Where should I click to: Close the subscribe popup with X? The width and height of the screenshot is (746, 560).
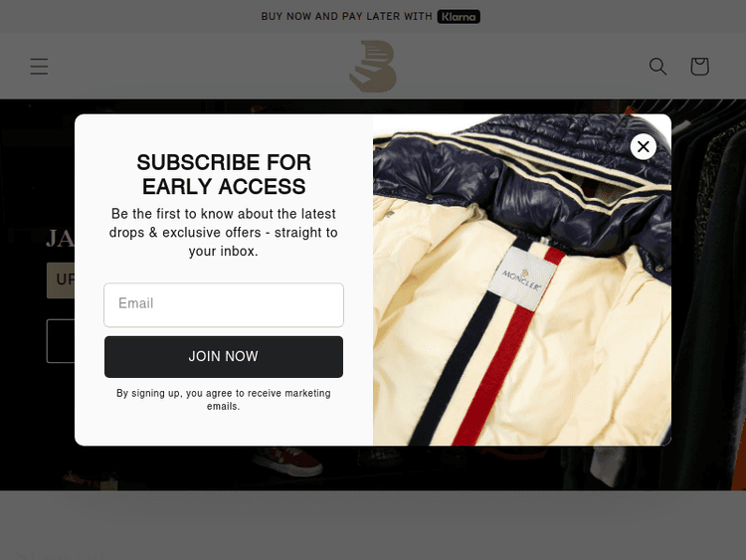click(x=644, y=146)
